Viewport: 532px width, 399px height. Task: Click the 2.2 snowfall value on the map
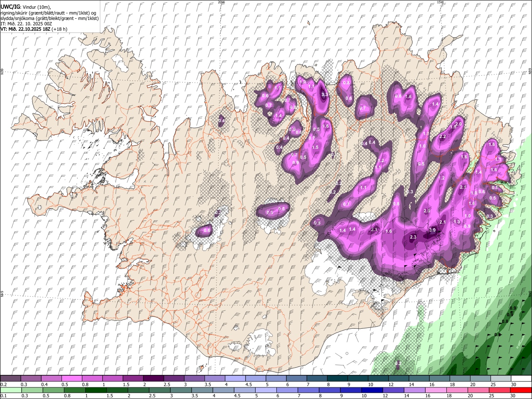click(x=443, y=136)
